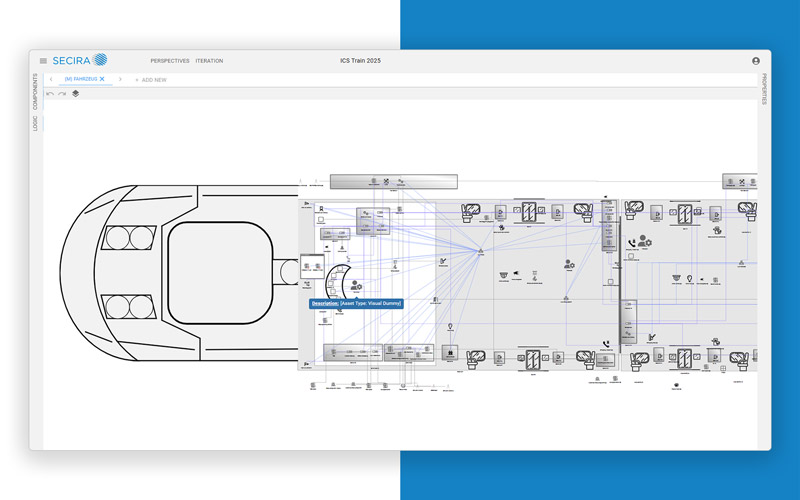Select the lower double-door icon in the first car
Viewport: 800px width, 500px height.
[x=533, y=360]
